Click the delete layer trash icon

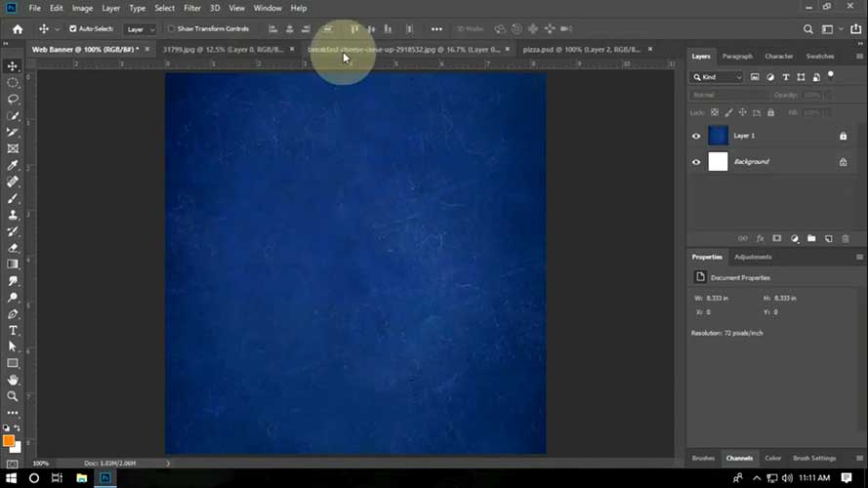point(846,237)
